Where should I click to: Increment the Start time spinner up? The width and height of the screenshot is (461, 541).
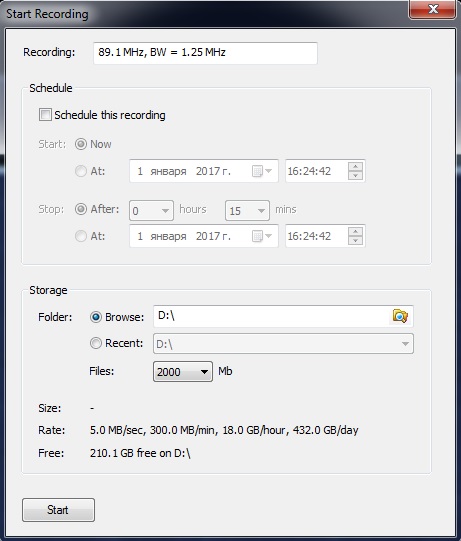[x=355, y=167]
